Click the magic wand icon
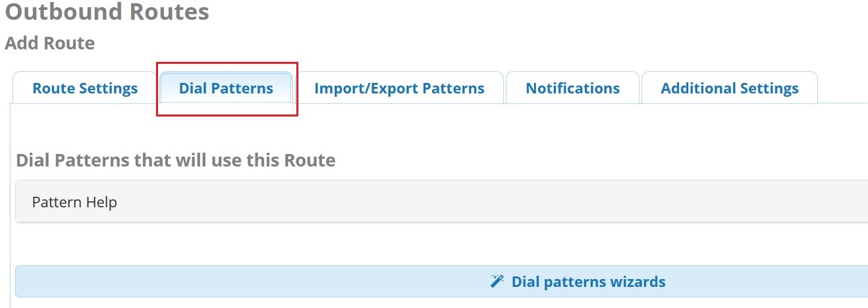The image size is (868, 308). pos(497,282)
